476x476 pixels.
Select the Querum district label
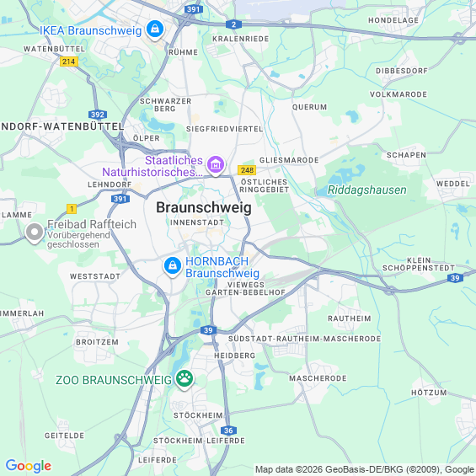[x=310, y=107]
